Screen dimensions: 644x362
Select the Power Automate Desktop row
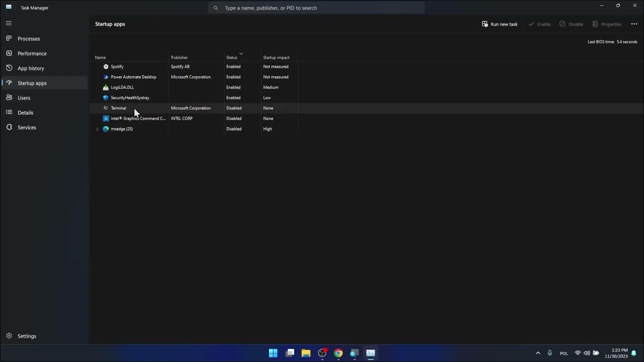click(x=133, y=77)
